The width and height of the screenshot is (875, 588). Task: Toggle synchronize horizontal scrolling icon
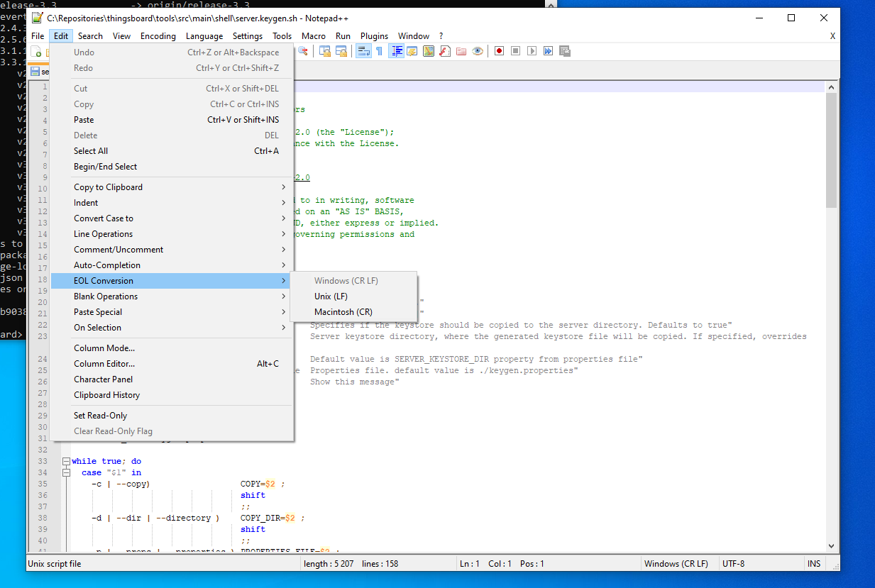[341, 51]
